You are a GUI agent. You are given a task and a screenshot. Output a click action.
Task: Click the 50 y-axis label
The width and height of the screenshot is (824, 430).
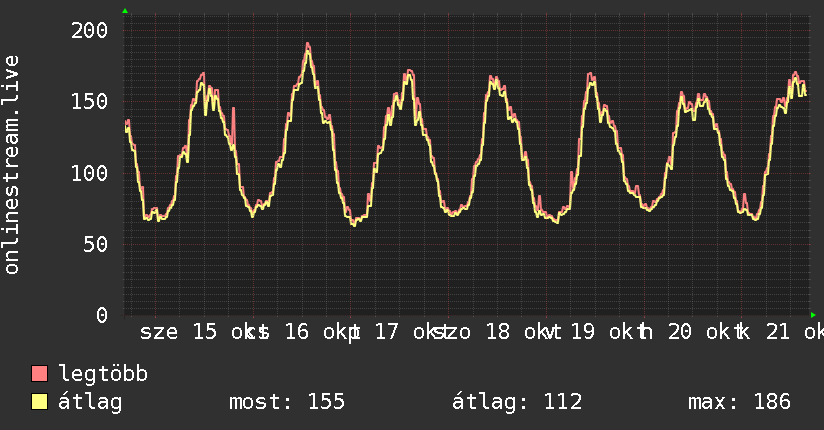coord(96,243)
